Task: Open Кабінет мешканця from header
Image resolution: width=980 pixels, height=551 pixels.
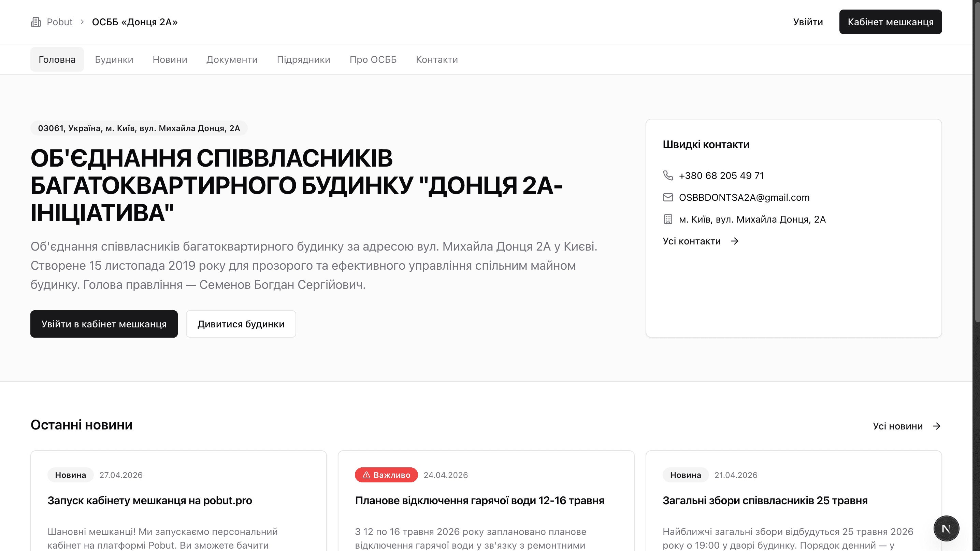Action: 891,22
